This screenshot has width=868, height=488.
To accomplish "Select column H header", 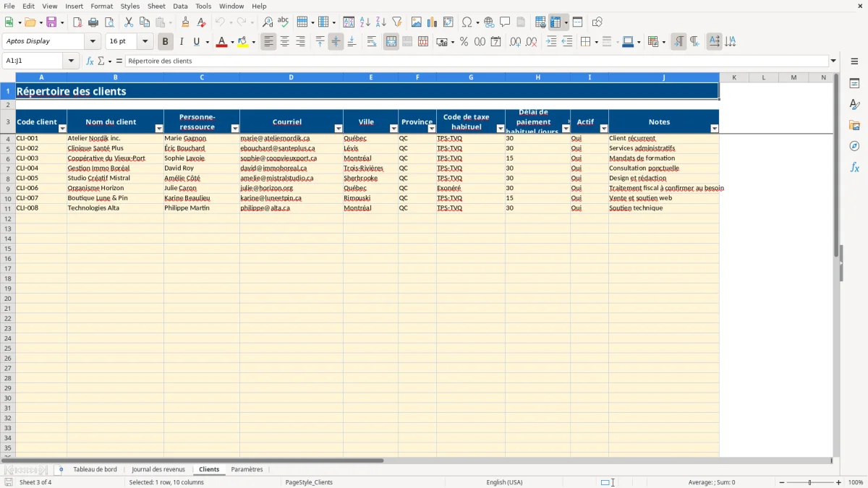I will click(x=537, y=77).
